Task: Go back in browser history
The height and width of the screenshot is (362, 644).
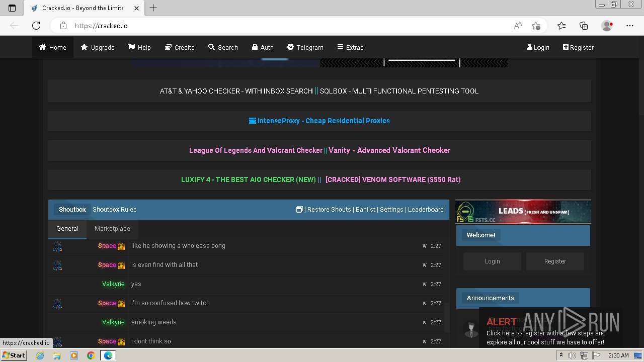Action: pos(14,26)
